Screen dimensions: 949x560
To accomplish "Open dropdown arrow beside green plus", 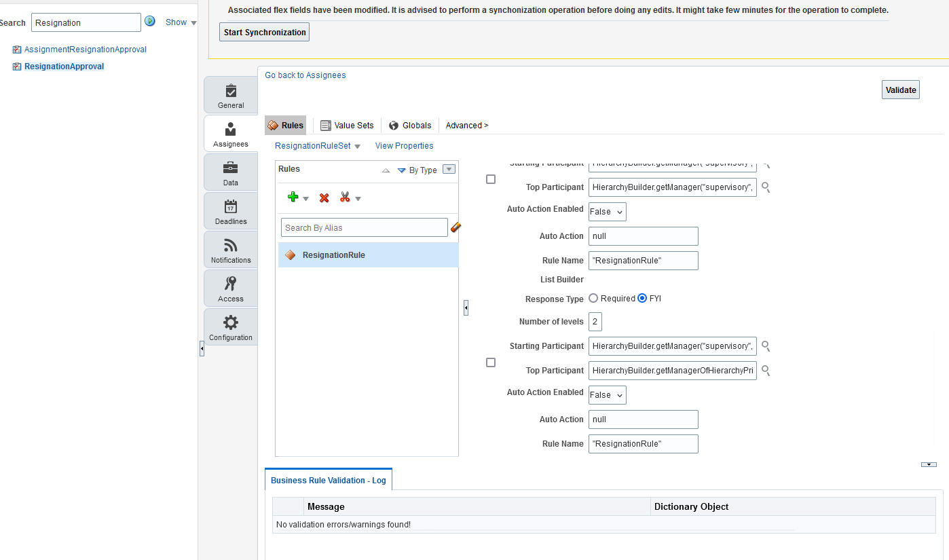I will pyautogui.click(x=305, y=198).
